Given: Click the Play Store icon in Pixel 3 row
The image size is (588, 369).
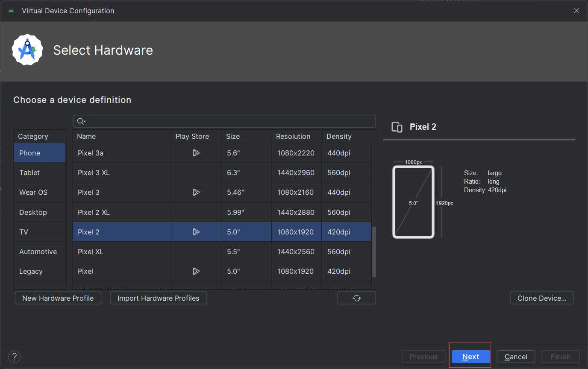Looking at the screenshot, I should coord(196,192).
